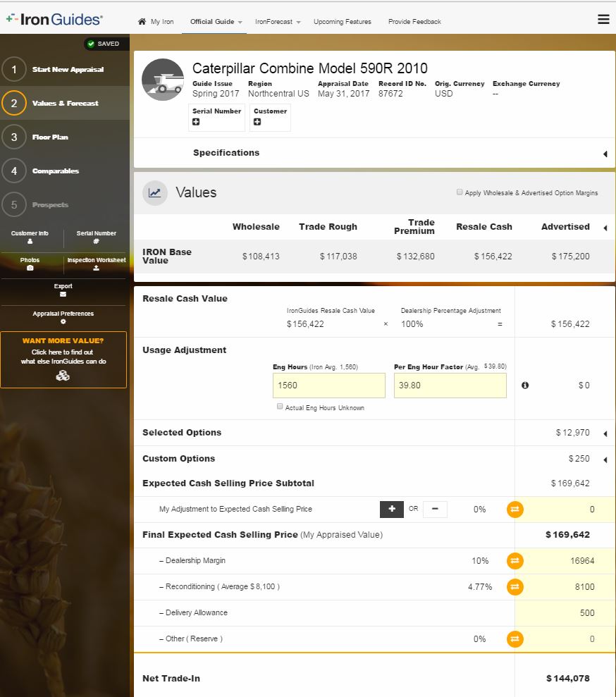Open Inspection Worksheet upload icon
This screenshot has width=616, height=697.
(x=96, y=268)
